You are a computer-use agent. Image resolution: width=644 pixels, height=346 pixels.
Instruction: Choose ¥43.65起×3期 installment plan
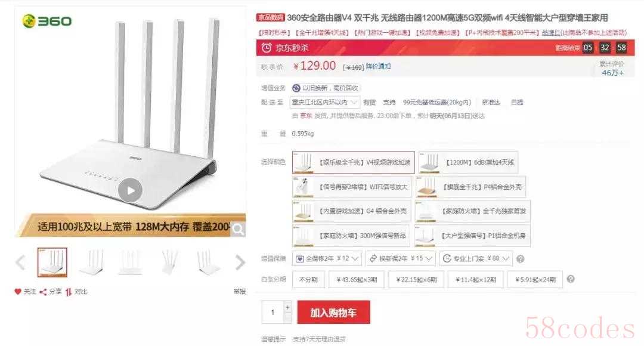pos(357,279)
